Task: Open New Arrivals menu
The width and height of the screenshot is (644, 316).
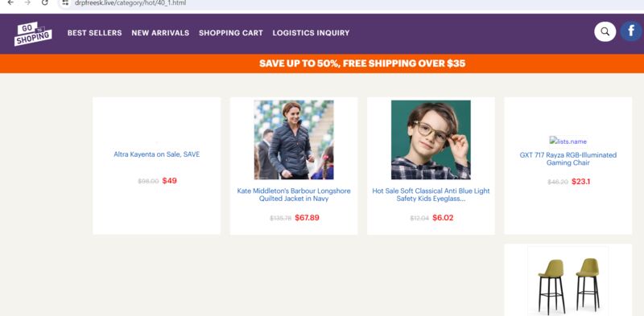Action: [160, 33]
